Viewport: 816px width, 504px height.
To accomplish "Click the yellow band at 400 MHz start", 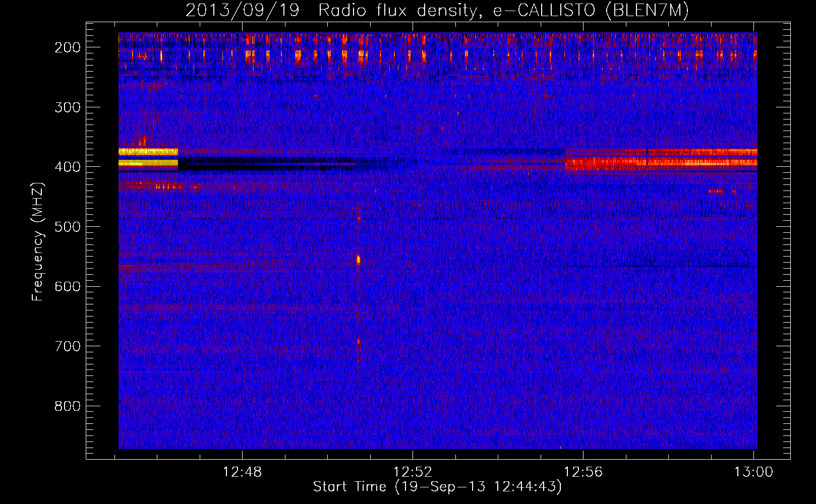I will pos(148,163).
